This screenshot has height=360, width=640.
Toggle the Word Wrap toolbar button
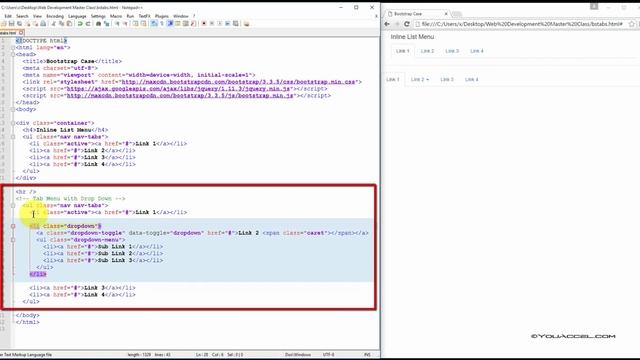coord(153,24)
